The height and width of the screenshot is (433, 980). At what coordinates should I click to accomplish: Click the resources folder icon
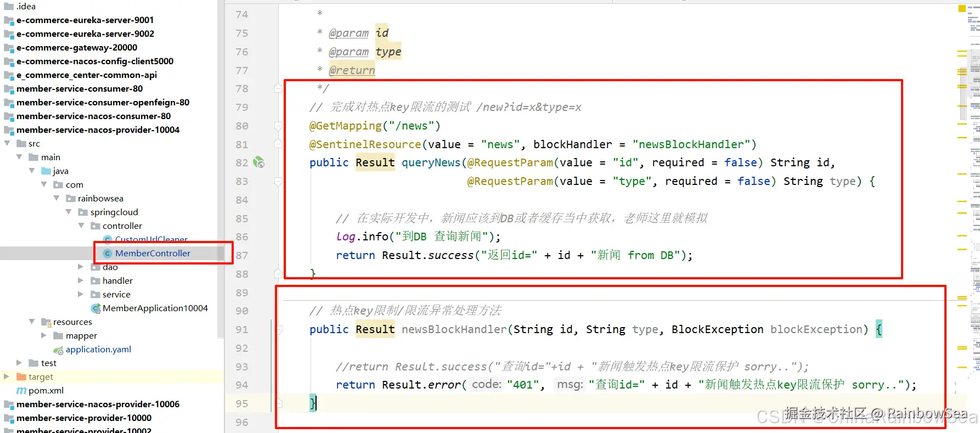click(x=46, y=322)
